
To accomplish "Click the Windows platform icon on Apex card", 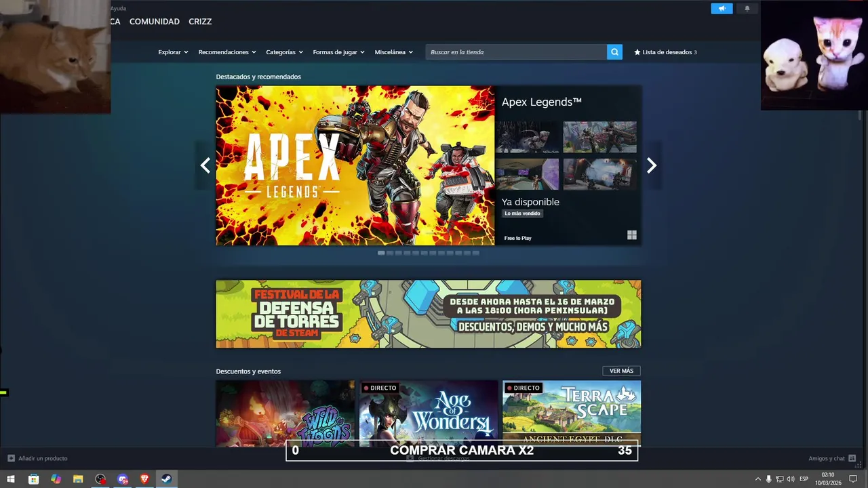I will point(632,235).
